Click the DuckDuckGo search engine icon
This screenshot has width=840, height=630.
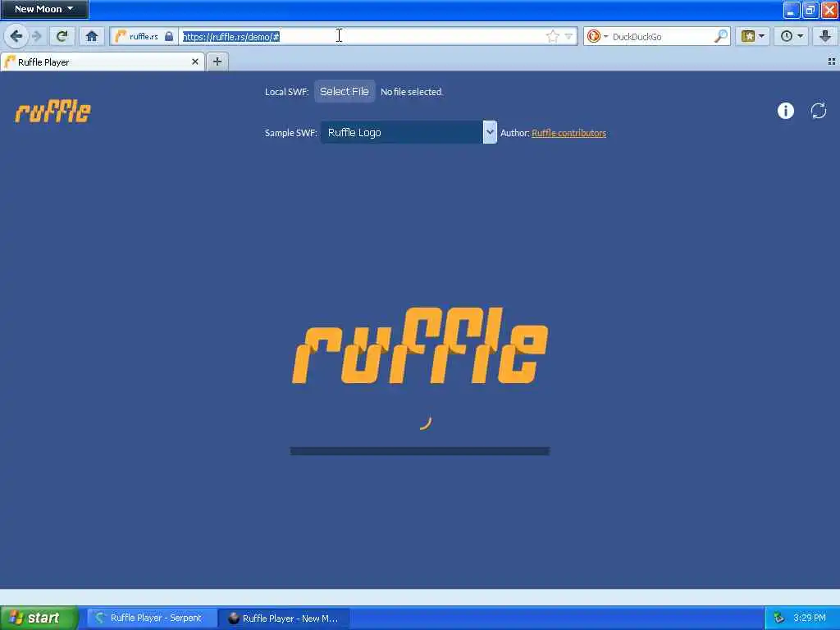(594, 36)
